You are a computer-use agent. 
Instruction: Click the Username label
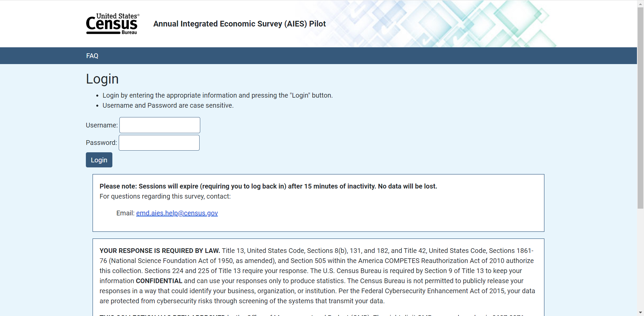click(x=102, y=125)
